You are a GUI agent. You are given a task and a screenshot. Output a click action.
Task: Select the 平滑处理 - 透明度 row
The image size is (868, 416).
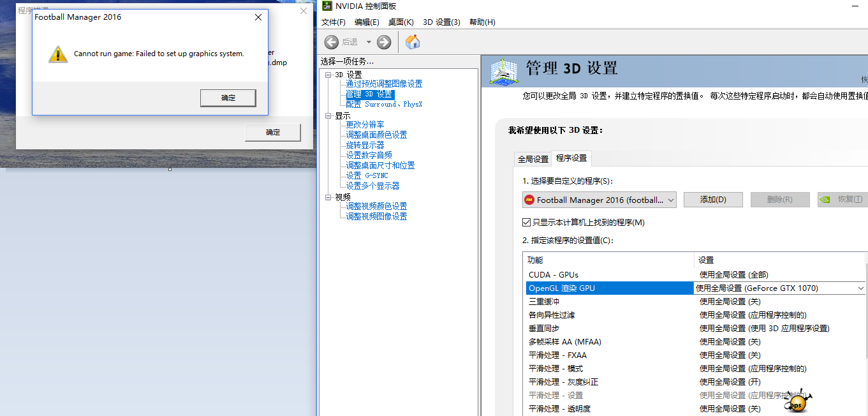pos(695,409)
